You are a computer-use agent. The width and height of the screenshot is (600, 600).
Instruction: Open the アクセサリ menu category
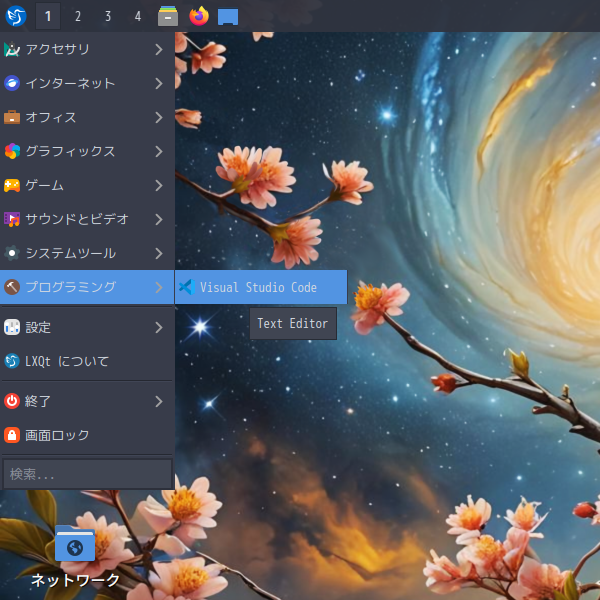87,49
